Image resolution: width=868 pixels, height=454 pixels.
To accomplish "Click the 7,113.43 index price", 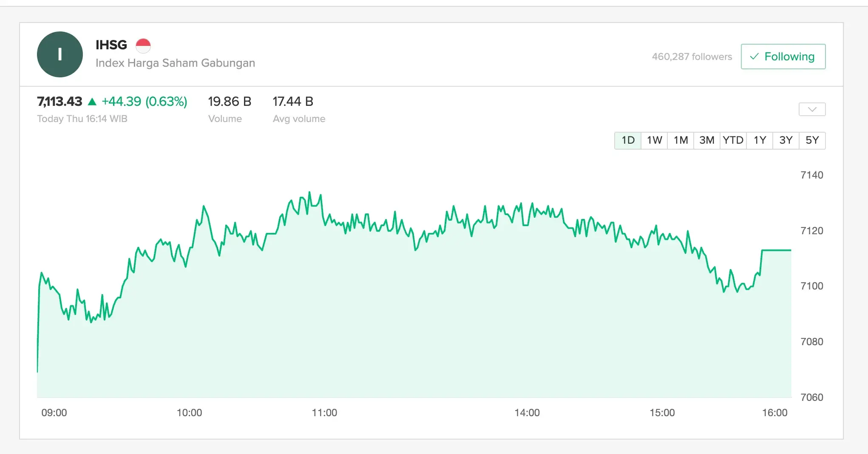I will click(60, 102).
